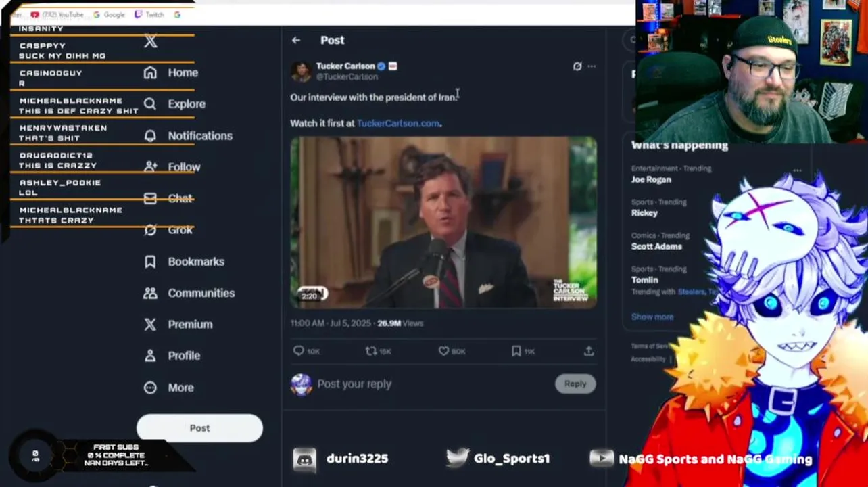Open the Joe Rogan trend options menu
This screenshot has width=868, height=487.
[797, 170]
